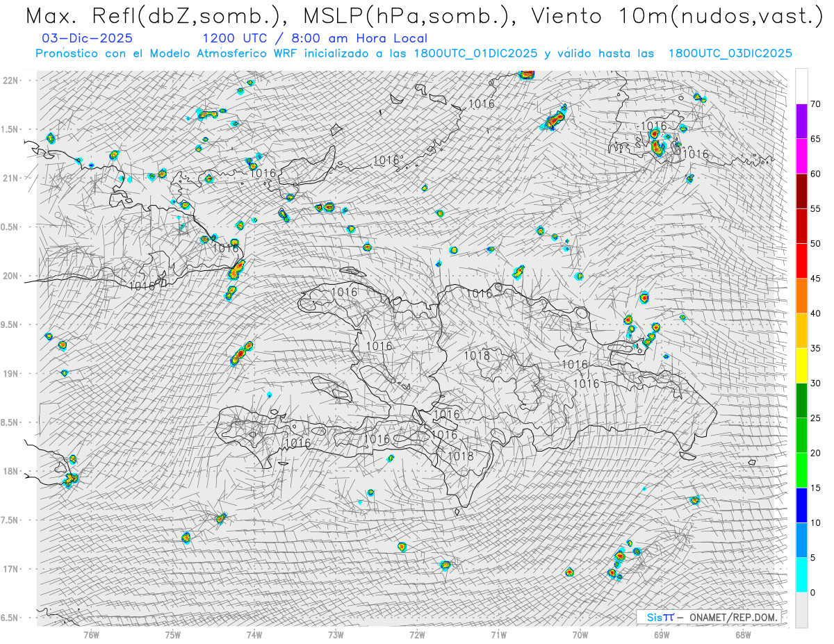Click the '74W' longitude label
Viewport: 834px width, 644px height.
(x=254, y=634)
